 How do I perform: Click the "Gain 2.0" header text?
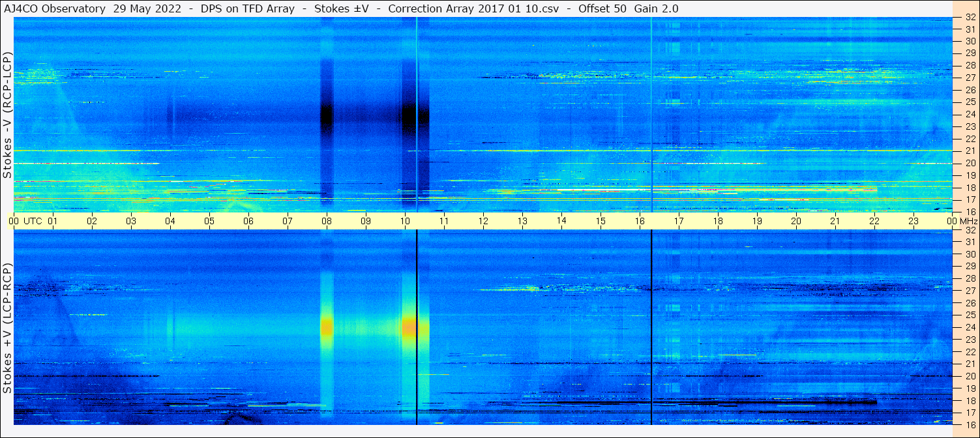tap(656, 8)
